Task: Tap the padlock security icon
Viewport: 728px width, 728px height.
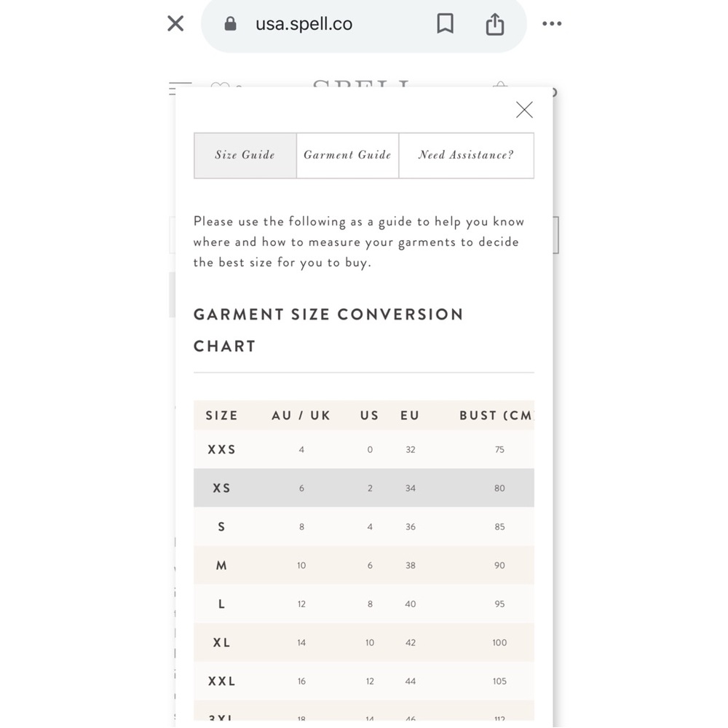Action: [x=230, y=24]
